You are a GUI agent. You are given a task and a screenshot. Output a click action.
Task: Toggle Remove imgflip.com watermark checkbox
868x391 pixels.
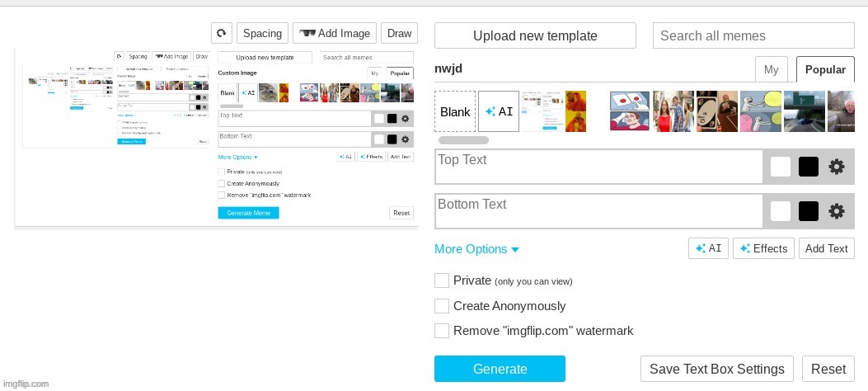click(x=442, y=331)
